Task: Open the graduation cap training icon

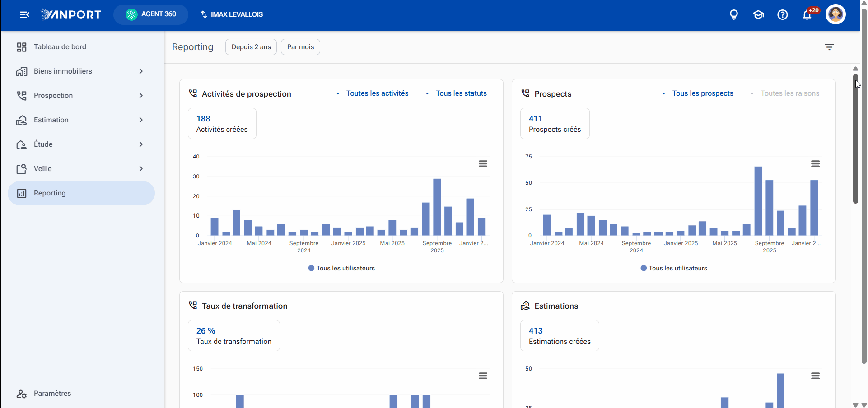Action: (x=758, y=15)
